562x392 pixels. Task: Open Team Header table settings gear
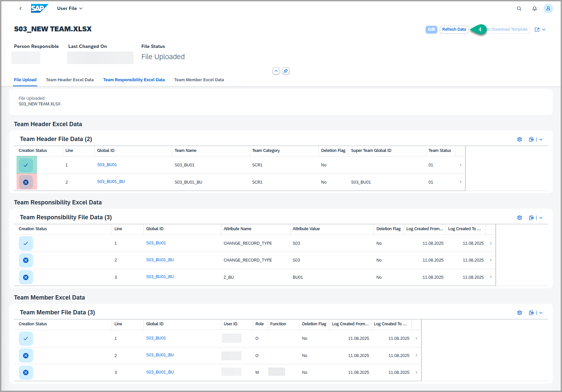(519, 139)
